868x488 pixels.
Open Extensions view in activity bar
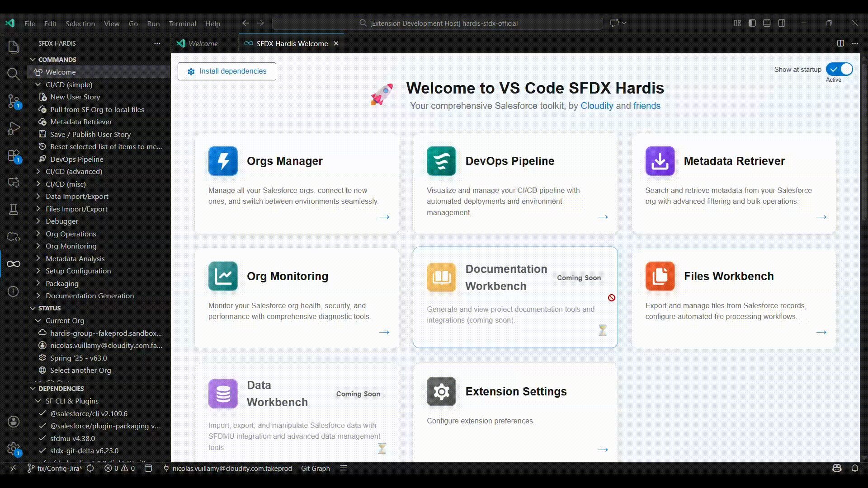click(14, 156)
